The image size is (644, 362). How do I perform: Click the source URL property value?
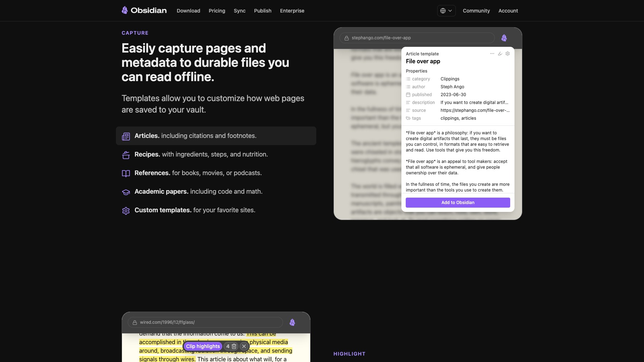[x=475, y=110]
